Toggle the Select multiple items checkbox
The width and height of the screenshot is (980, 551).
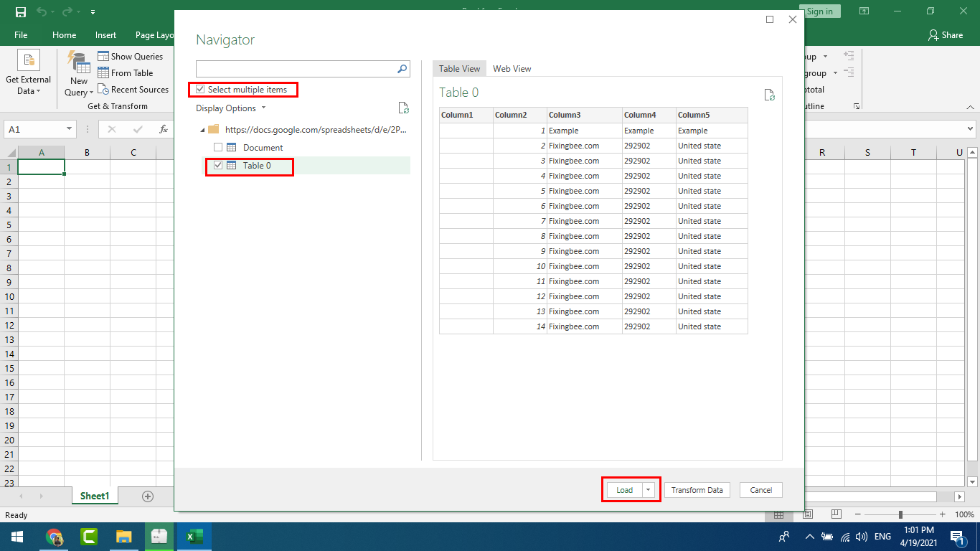200,90
